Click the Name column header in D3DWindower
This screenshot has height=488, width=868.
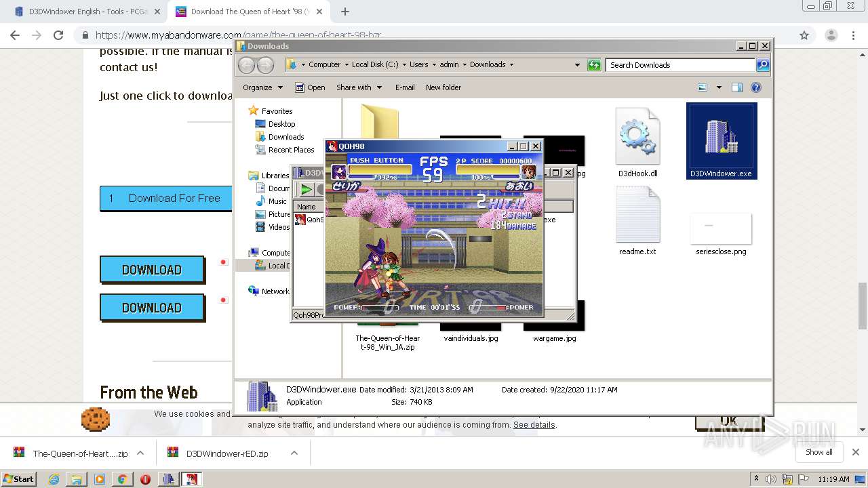pos(307,207)
